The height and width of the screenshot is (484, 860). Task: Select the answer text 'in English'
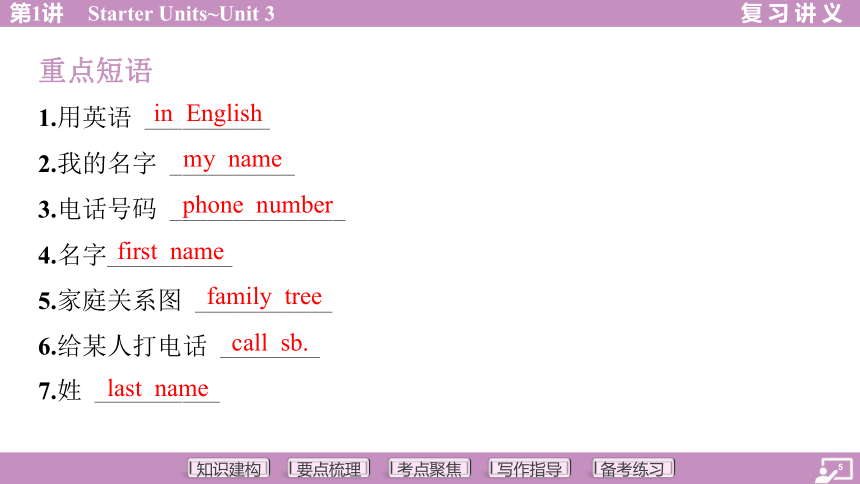coord(208,114)
